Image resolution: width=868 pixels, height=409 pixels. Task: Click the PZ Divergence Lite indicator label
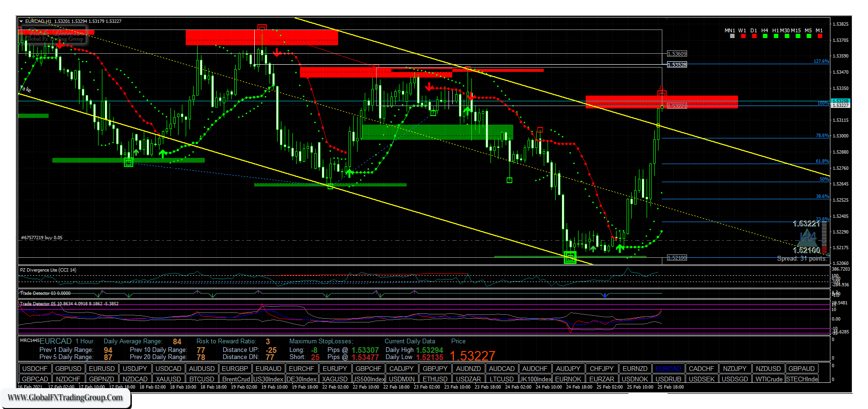point(48,270)
